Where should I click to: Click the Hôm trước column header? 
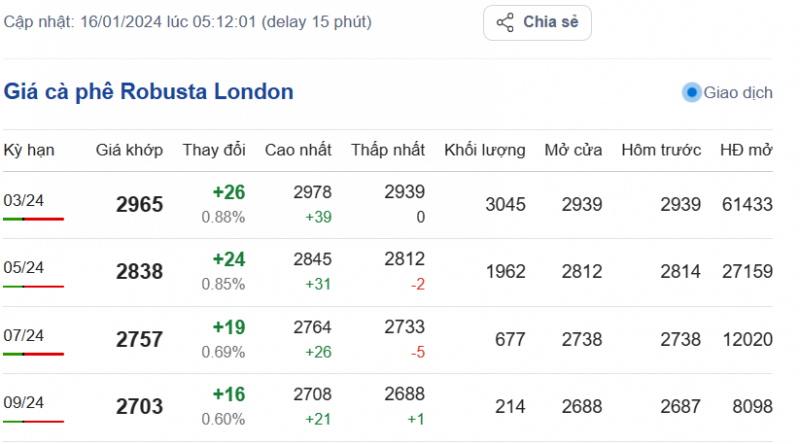[660, 150]
